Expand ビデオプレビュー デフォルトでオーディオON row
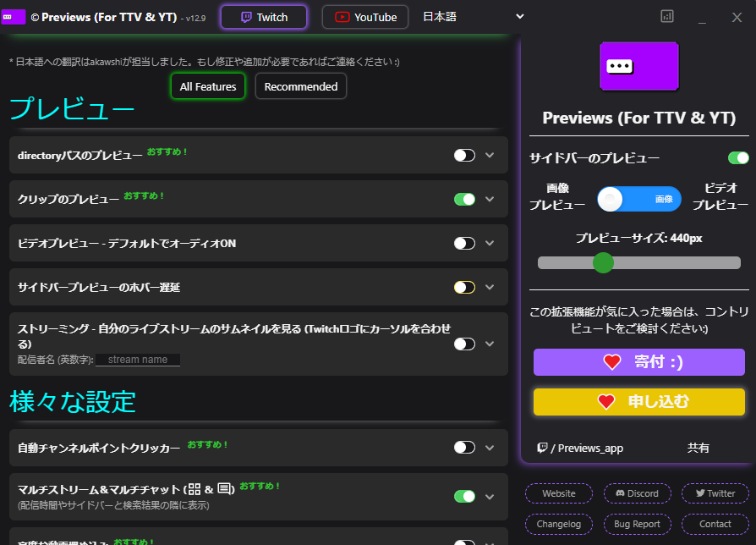Image resolution: width=756 pixels, height=545 pixels. tap(490, 243)
